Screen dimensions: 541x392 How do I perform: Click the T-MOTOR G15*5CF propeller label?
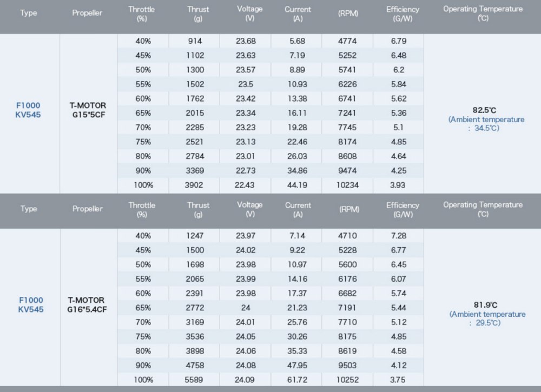click(x=88, y=110)
